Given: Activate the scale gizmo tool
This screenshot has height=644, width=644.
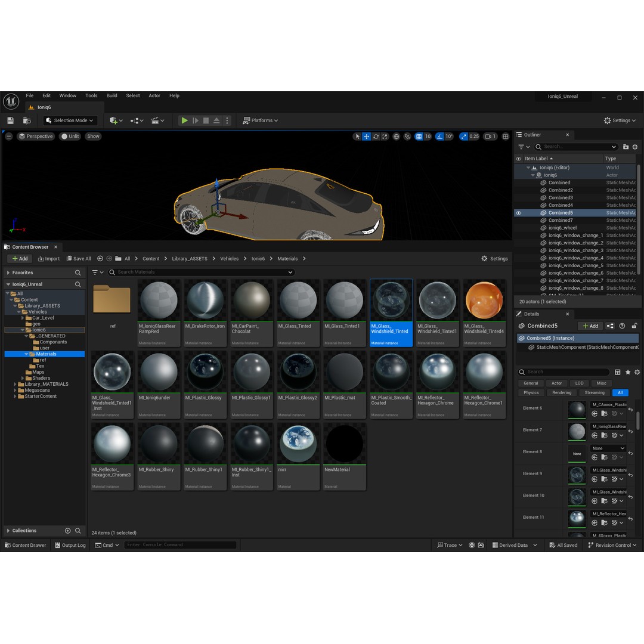Looking at the screenshot, I should click(x=385, y=137).
